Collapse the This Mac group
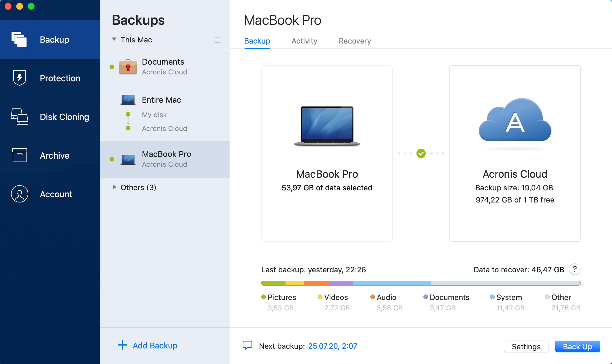612x364 pixels. pos(114,40)
